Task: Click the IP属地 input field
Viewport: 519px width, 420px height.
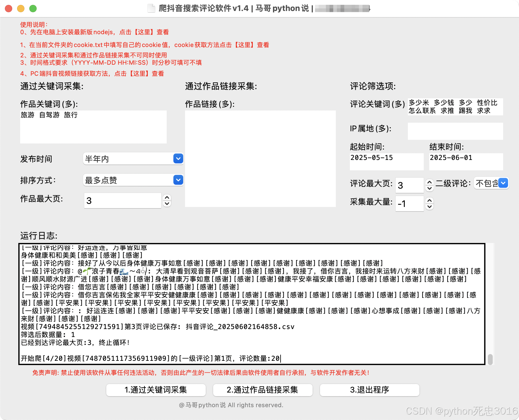Action: click(x=455, y=131)
